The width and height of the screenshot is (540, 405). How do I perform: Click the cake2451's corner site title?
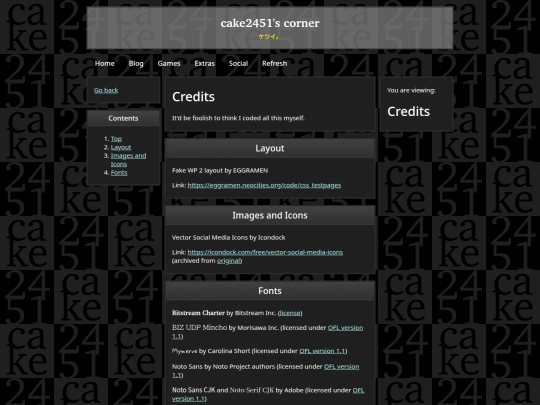point(270,23)
